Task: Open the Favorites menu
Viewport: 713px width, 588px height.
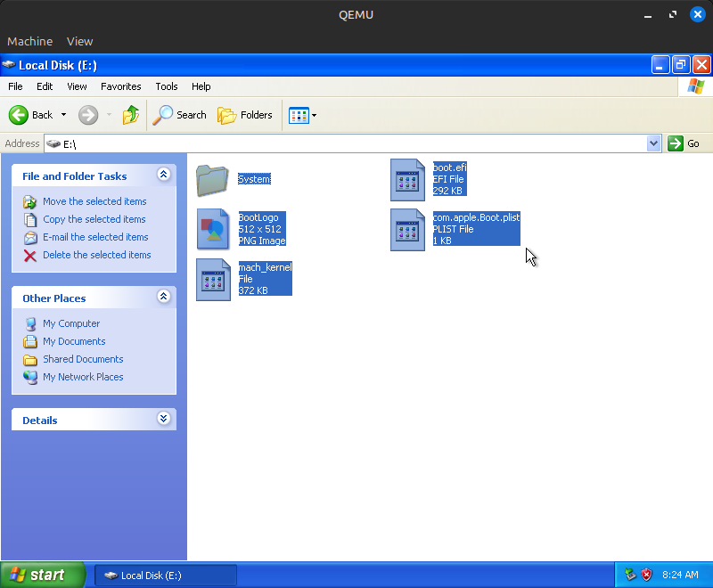Action: pos(121,86)
